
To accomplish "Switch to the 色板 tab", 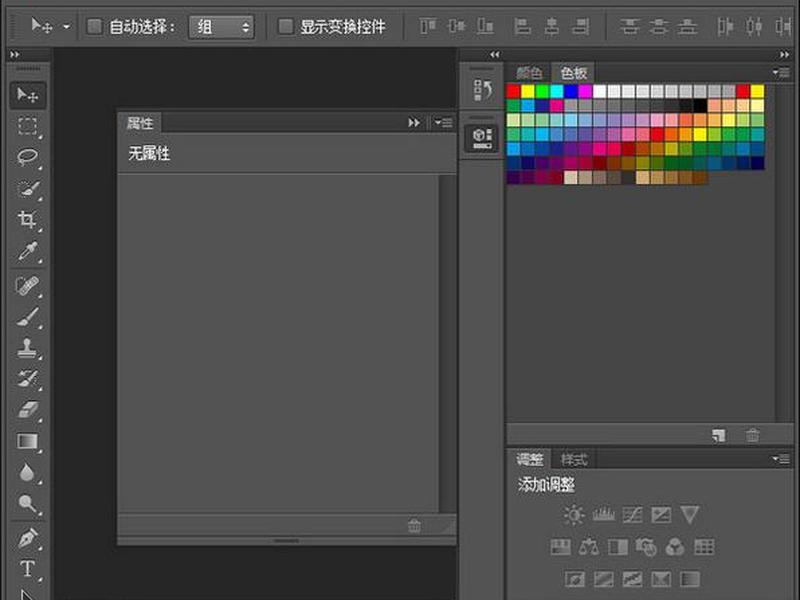I will click(x=573, y=73).
